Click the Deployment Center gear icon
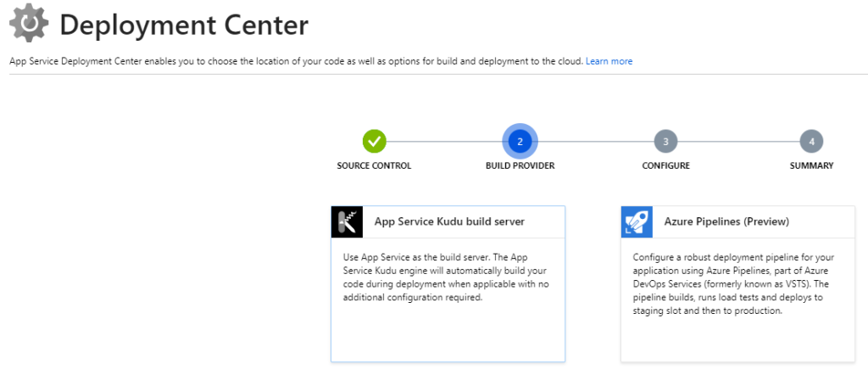 click(x=29, y=23)
